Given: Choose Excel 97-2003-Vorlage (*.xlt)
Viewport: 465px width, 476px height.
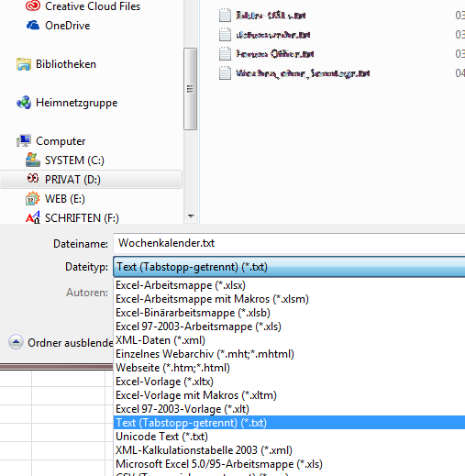Looking at the screenshot, I should pos(289,409).
